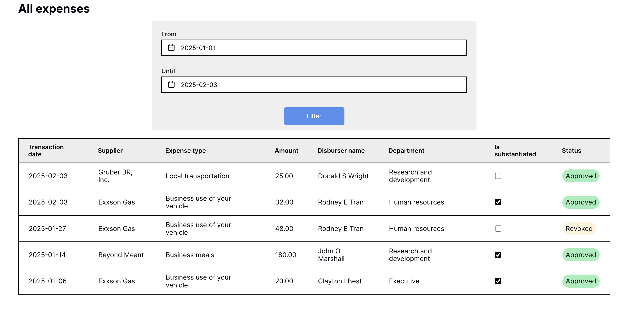Click the Business meals expense type
Viewport: 644px width, 327px height.
point(190,255)
